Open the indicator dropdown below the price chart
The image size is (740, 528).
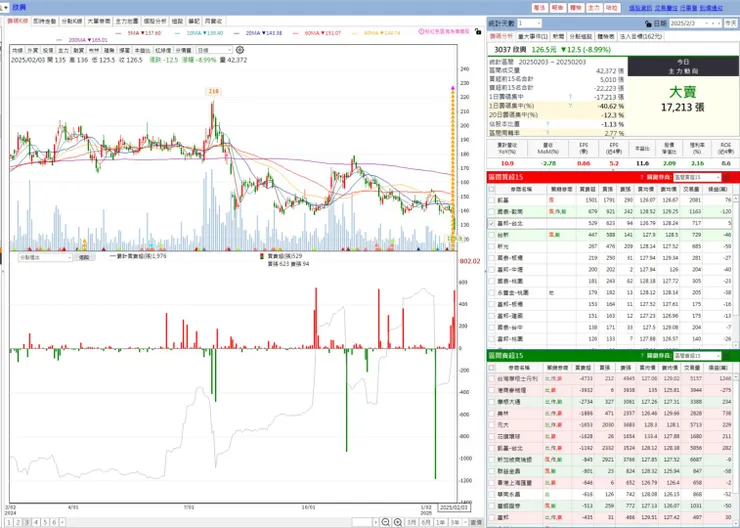45,258
